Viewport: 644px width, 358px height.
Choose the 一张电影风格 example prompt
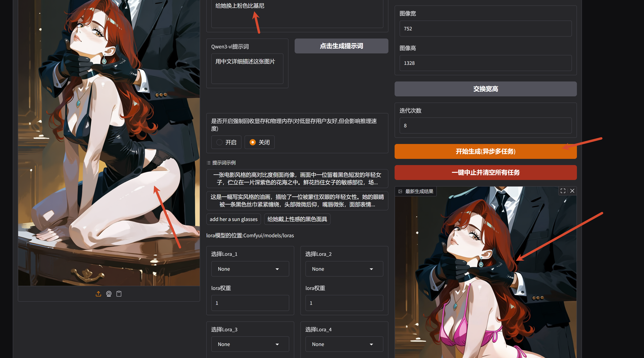pos(297,179)
